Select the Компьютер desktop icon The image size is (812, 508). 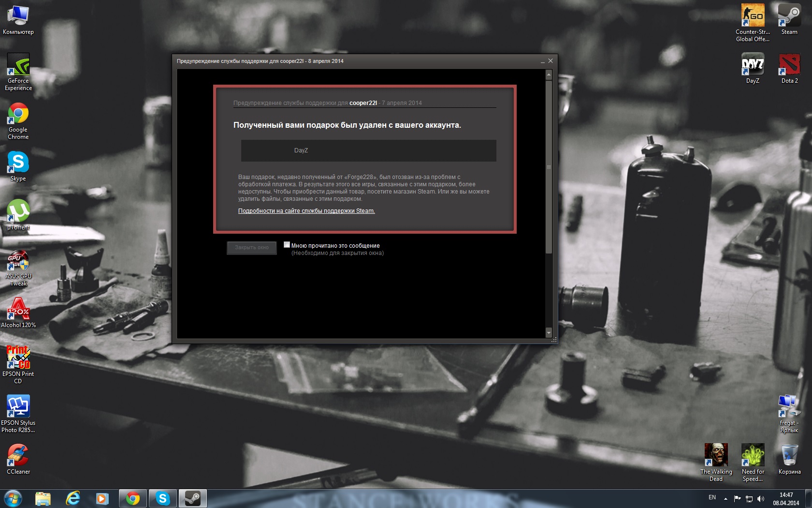[x=18, y=20]
